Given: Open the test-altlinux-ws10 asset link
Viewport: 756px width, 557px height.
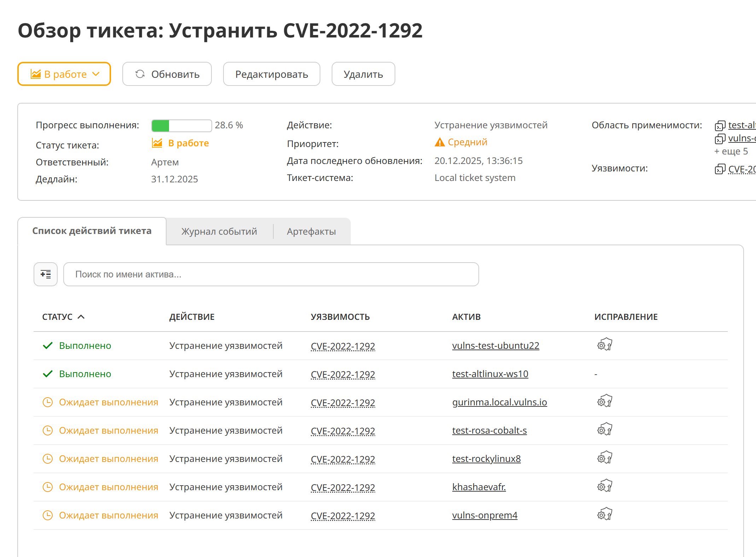Looking at the screenshot, I should pos(490,374).
